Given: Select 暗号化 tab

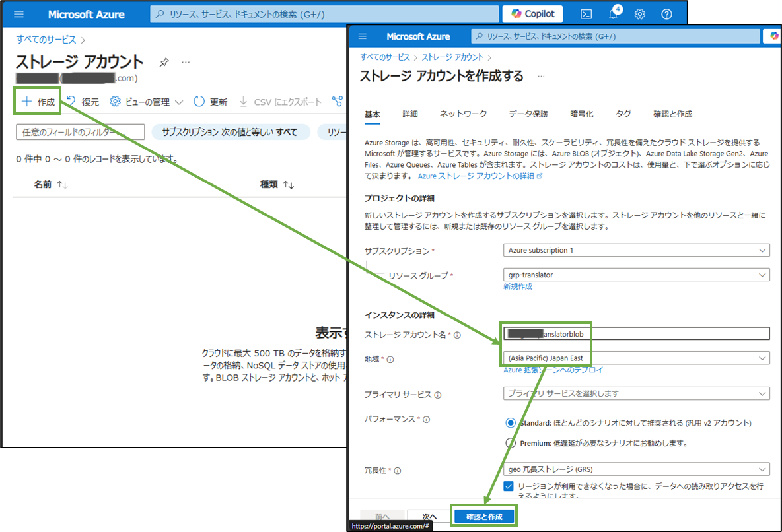Looking at the screenshot, I should [581, 114].
